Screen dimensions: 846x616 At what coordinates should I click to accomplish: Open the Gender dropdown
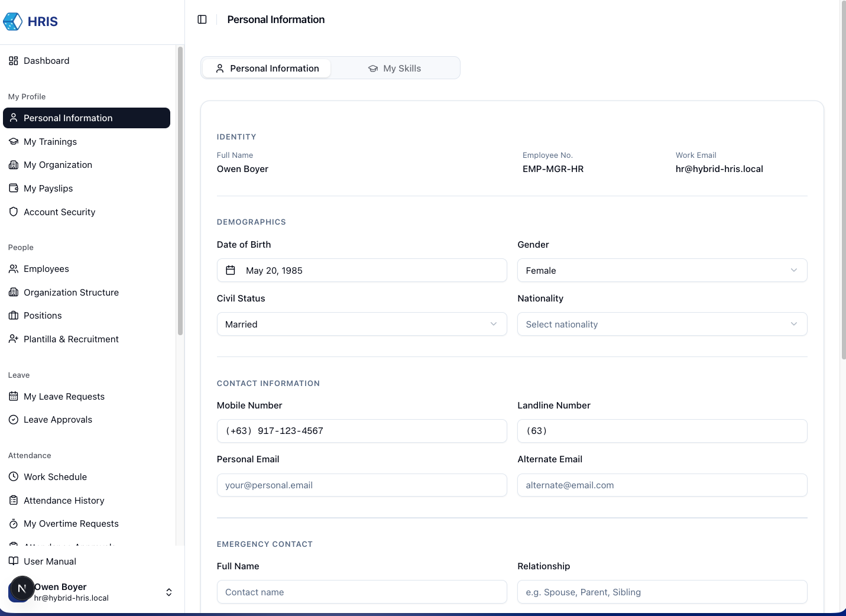click(662, 270)
